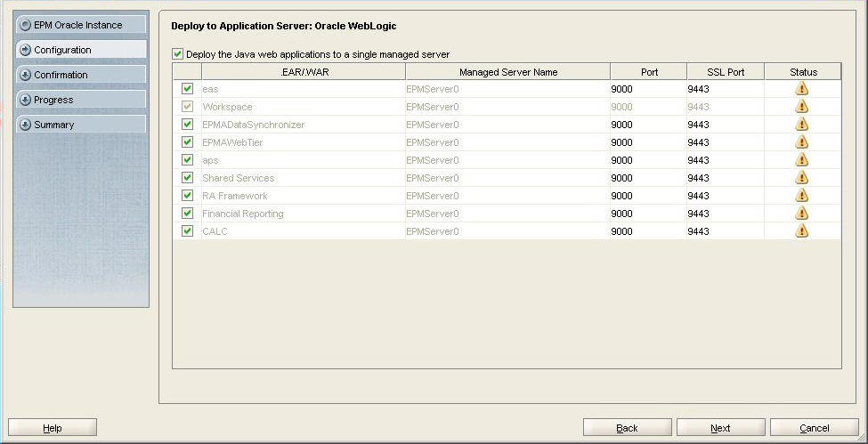Select the EPM Oracle Instance step

81,25
